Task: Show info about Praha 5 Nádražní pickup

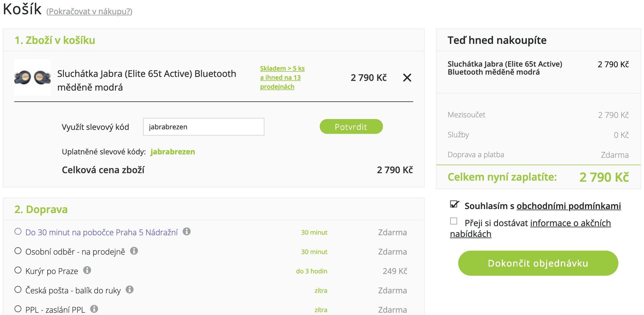Action: tap(187, 232)
